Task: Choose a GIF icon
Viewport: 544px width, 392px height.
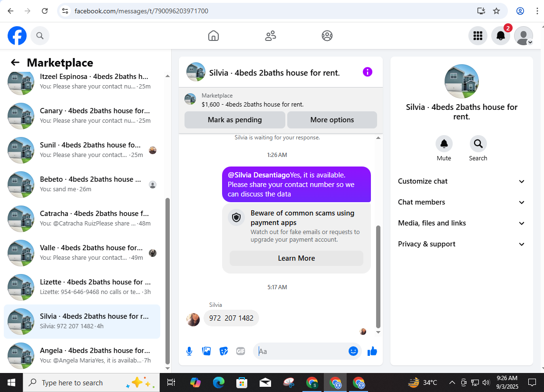Action: [241, 352]
